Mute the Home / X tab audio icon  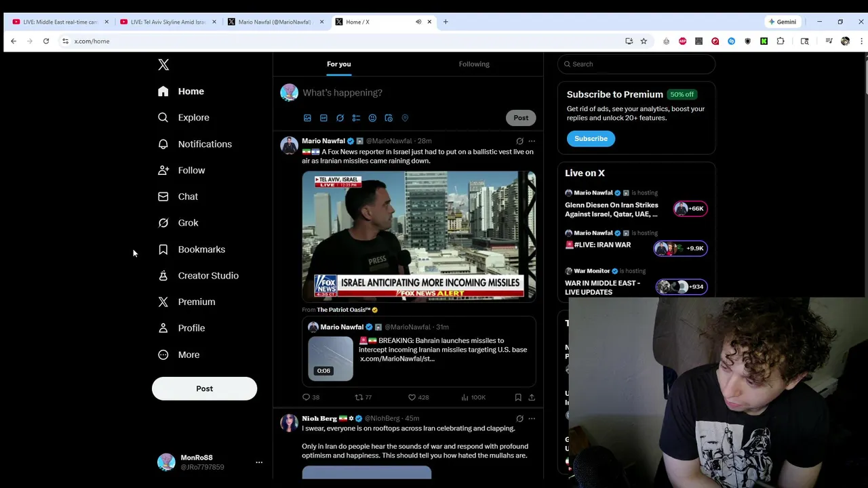(x=418, y=22)
